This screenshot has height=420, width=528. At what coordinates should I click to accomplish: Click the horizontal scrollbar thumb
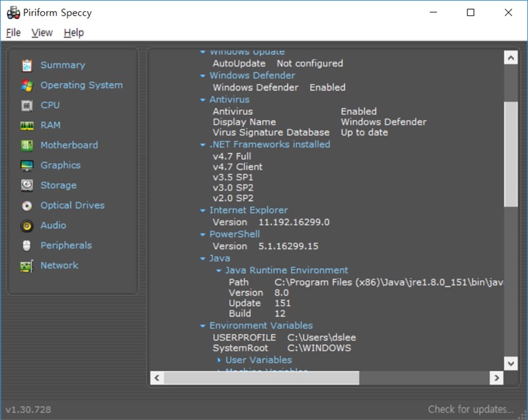coord(261,378)
